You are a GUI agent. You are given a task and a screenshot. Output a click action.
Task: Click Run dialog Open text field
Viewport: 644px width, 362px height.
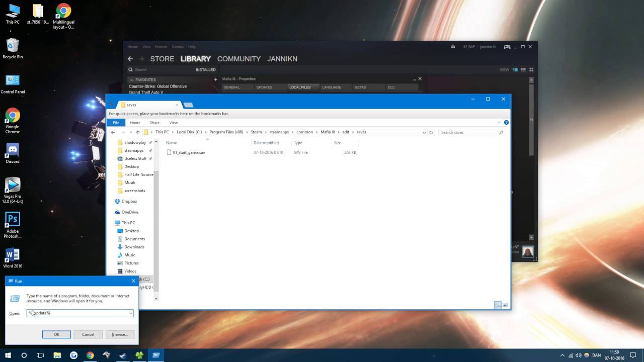pos(80,313)
